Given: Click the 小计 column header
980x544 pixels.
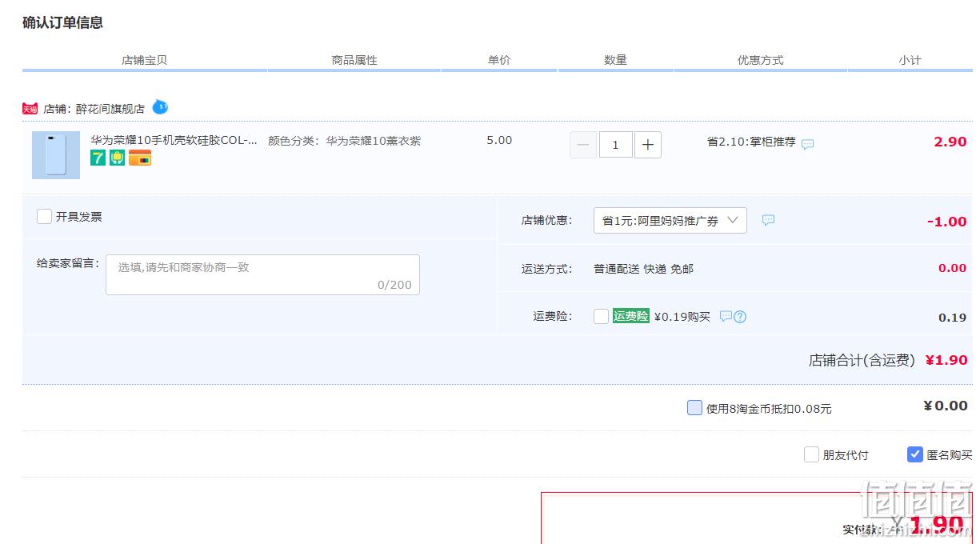Looking at the screenshot, I should [910, 60].
